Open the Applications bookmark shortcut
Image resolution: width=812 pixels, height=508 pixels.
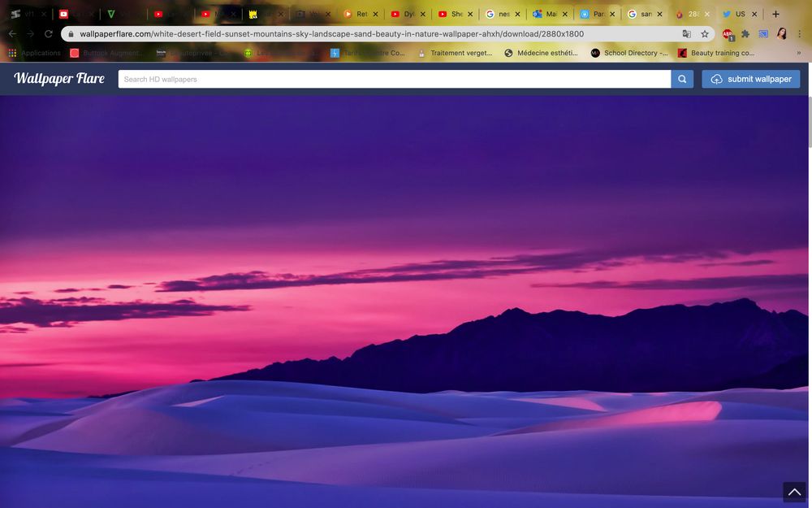click(x=35, y=53)
